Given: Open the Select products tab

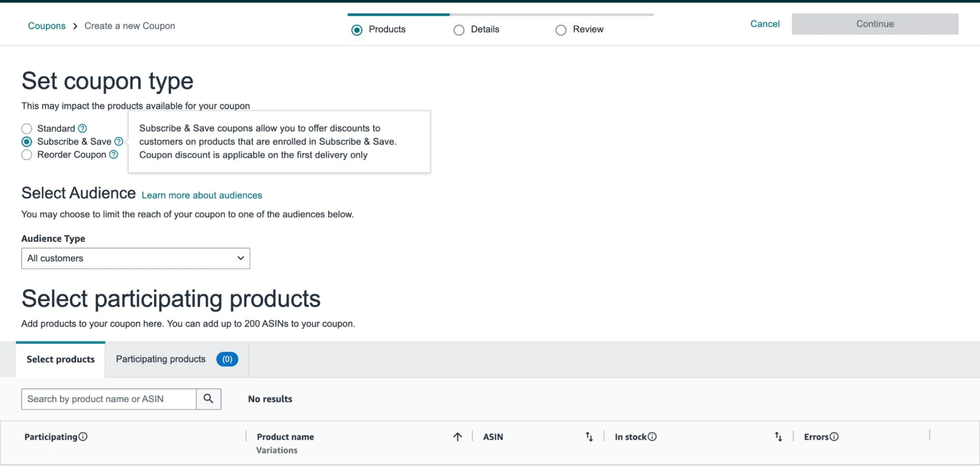Looking at the screenshot, I should point(61,360).
